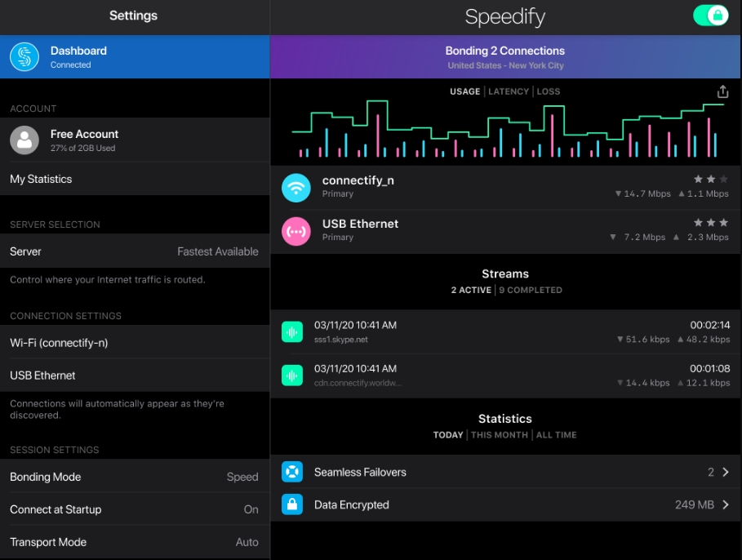Click the Settings panel title
The image size is (742, 560).
click(133, 16)
